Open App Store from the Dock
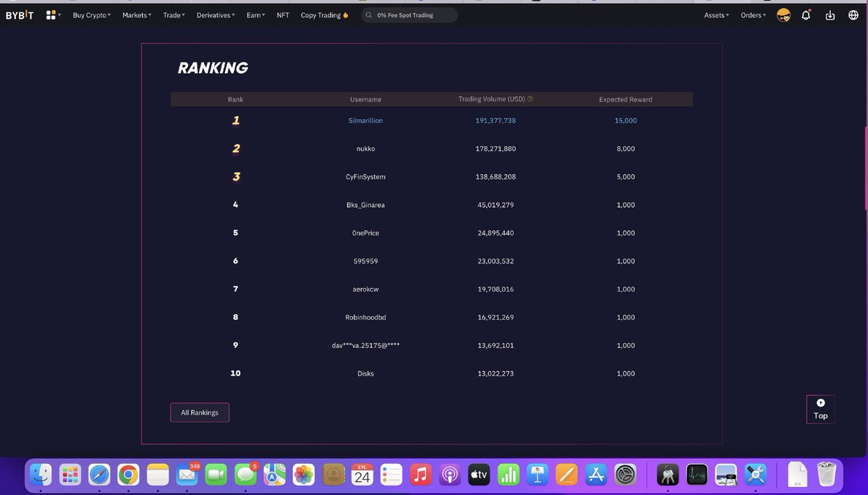The width and height of the screenshot is (868, 495). (596, 475)
